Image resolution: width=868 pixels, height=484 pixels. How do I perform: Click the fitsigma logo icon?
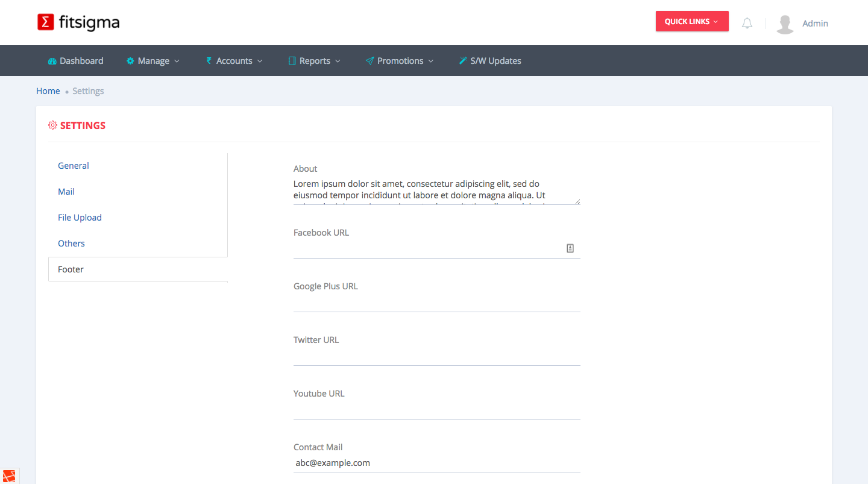pyautogui.click(x=45, y=22)
